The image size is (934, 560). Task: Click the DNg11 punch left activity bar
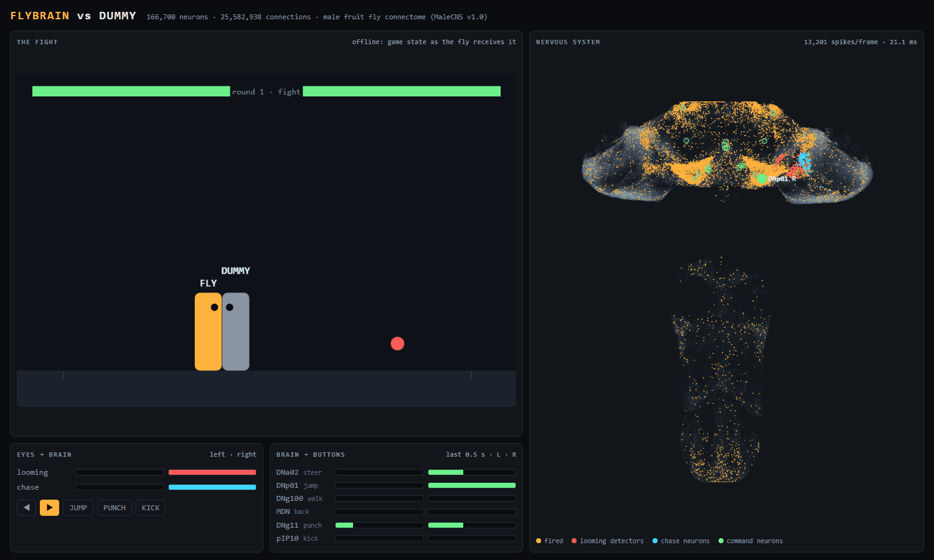380,525
